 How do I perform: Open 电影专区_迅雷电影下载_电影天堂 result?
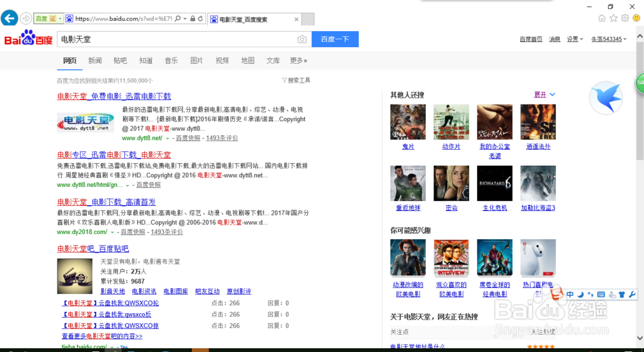click(x=114, y=155)
